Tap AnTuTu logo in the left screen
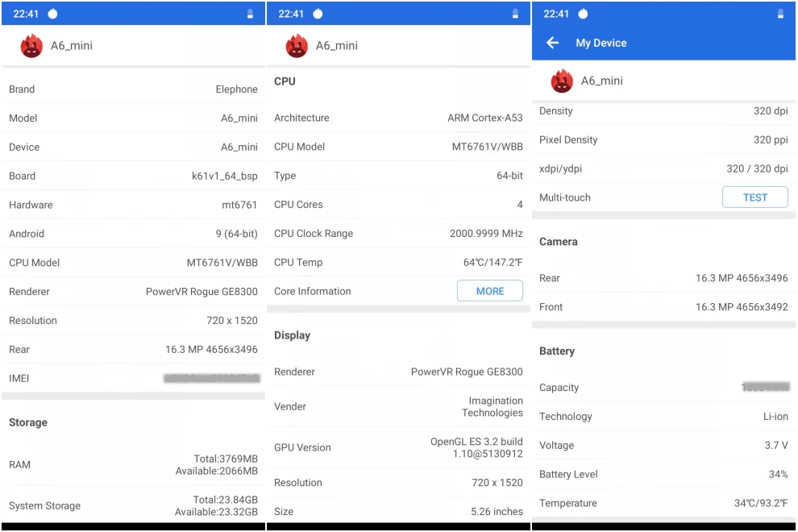Screen dimensions: 798x532 (31, 46)
